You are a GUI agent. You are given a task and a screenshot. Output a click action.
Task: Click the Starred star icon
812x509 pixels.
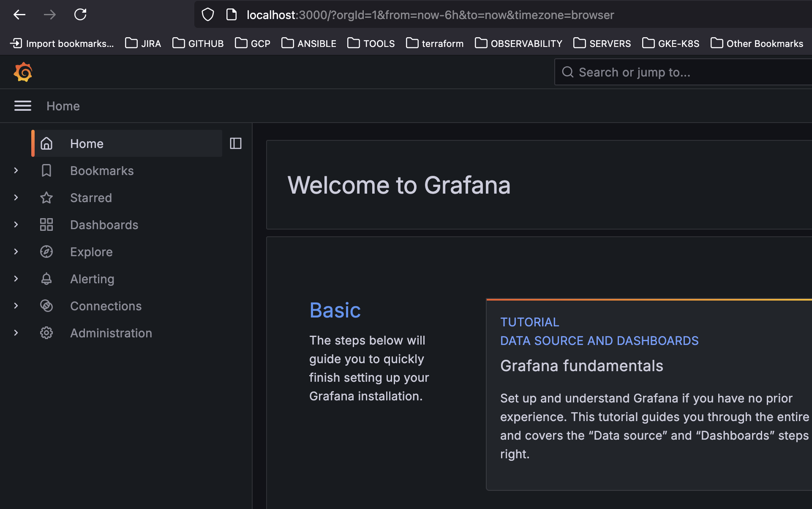pos(46,198)
